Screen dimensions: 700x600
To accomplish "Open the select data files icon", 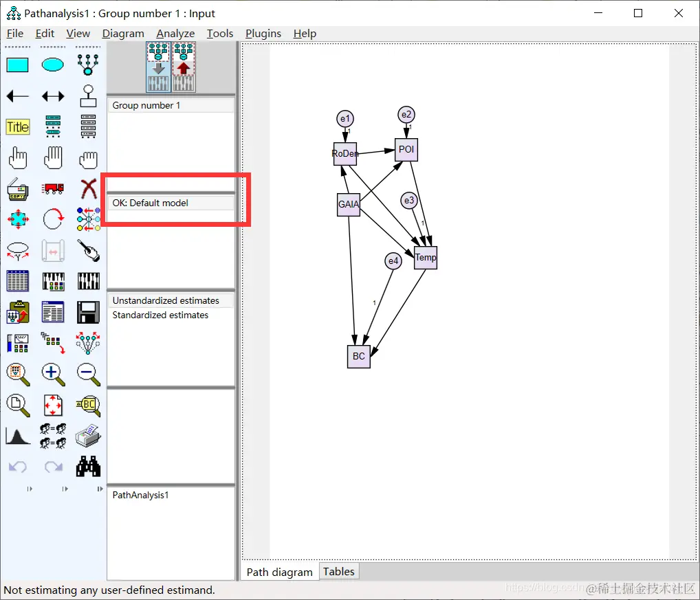I will click(x=17, y=281).
